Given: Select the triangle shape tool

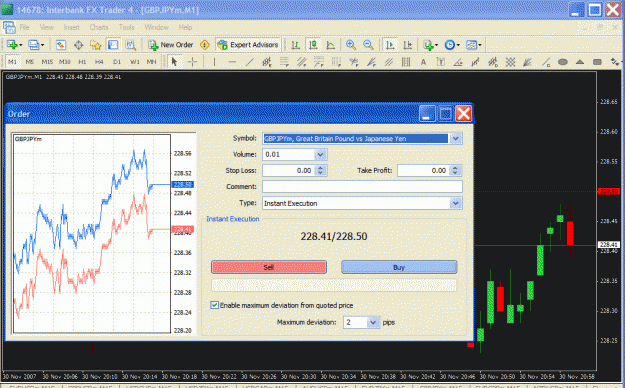Looking at the screenshot, I should [x=580, y=62].
